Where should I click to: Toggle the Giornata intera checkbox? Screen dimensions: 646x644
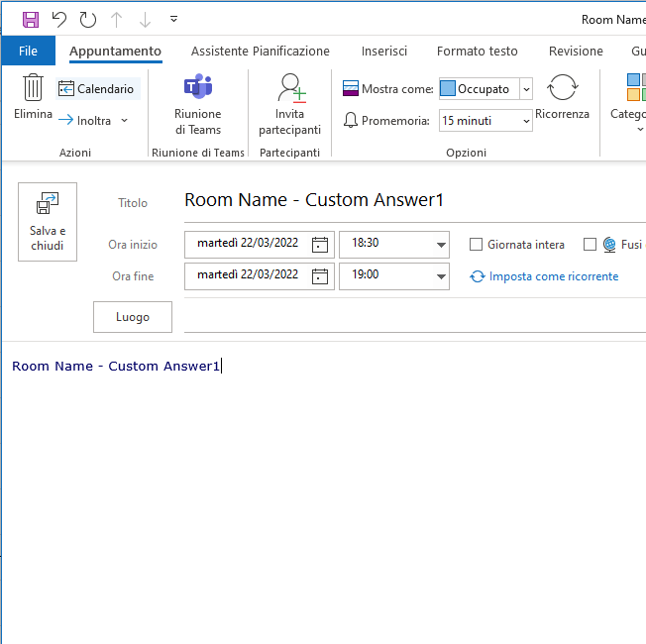(x=476, y=245)
